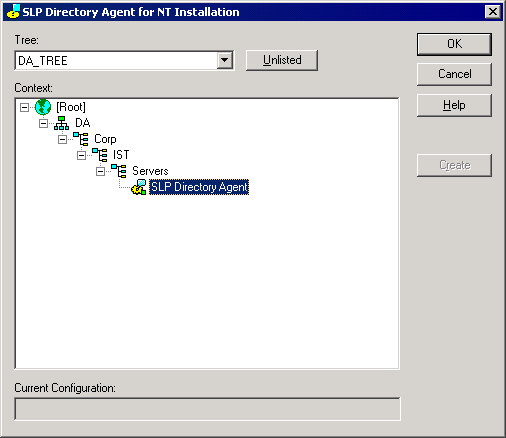Select the IST tree label
This screenshot has height=438, width=506.
121,155
